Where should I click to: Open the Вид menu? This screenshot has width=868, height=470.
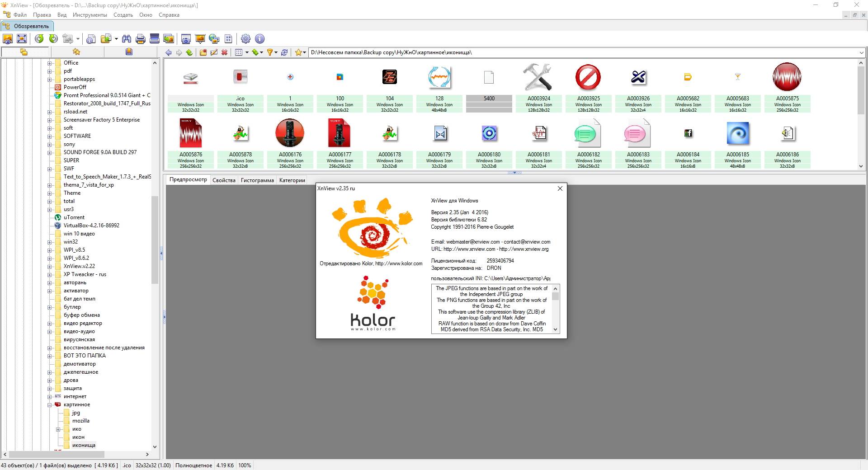coord(62,15)
